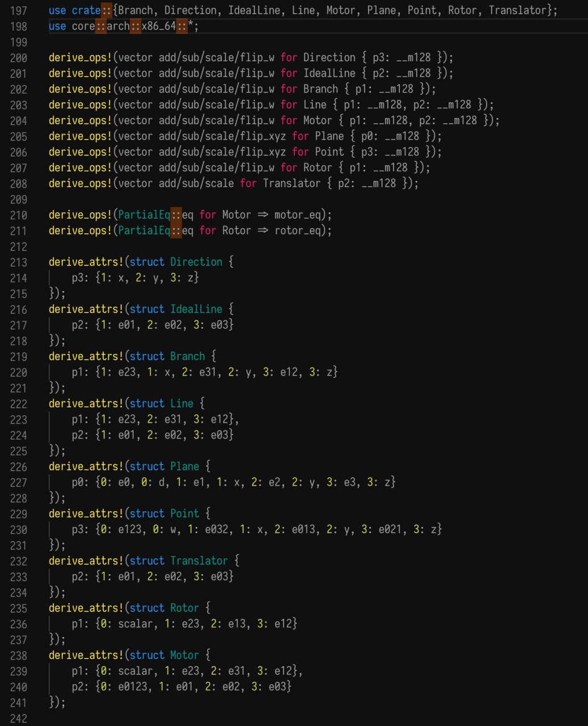This screenshot has height=726, width=588.
Task: Click 'p3' field on line 214
Action: pyautogui.click(x=78, y=278)
